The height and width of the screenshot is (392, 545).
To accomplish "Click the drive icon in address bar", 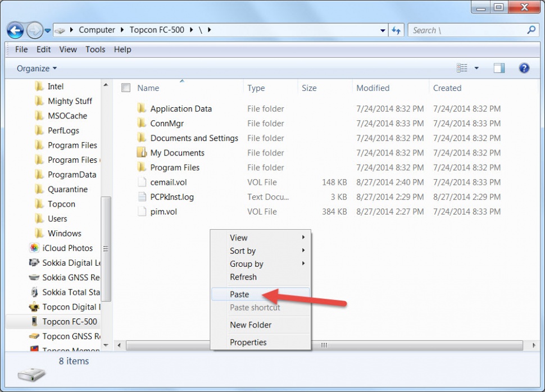I will coord(60,30).
